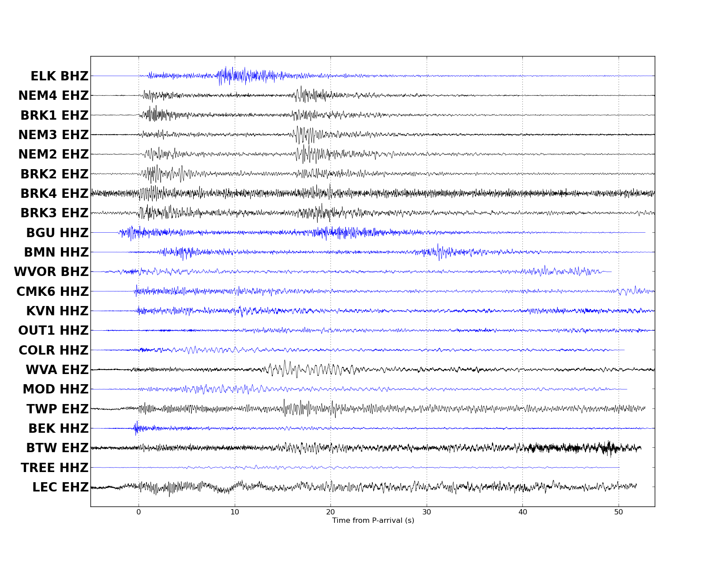The image size is (728, 563).
Task: Click the TREE HHZ station label
Action: [x=55, y=468]
